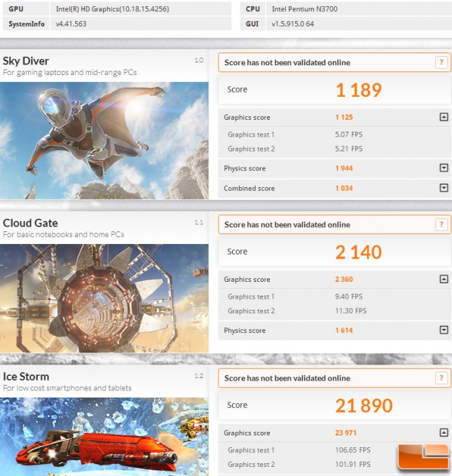Image resolution: width=452 pixels, height=476 pixels.
Task: Click Ice Storm Graphics test 1 106.65 FPS
Action: coord(352,450)
